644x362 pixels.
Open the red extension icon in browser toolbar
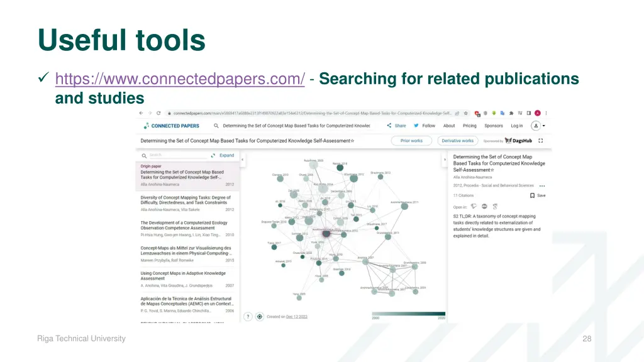477,113
